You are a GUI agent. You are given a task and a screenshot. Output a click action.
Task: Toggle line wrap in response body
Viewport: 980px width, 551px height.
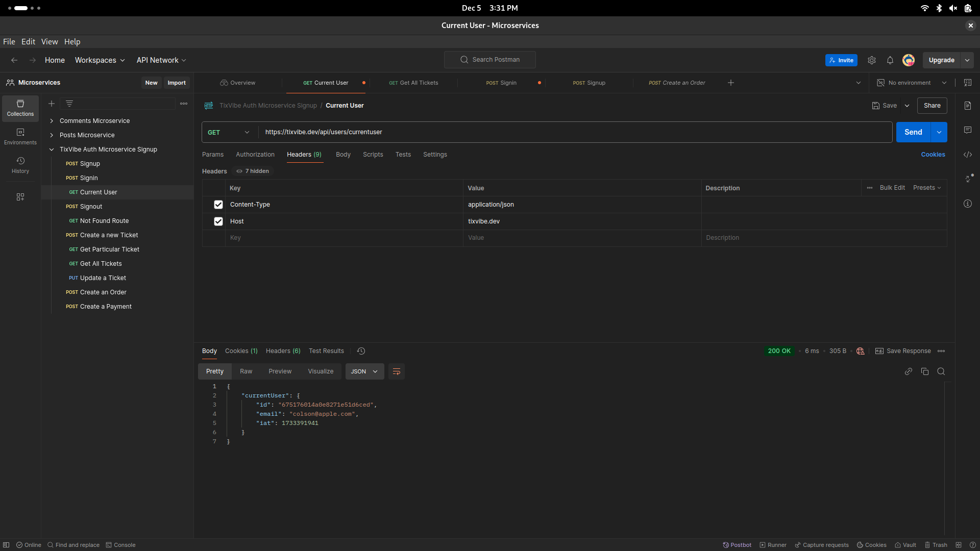(397, 371)
